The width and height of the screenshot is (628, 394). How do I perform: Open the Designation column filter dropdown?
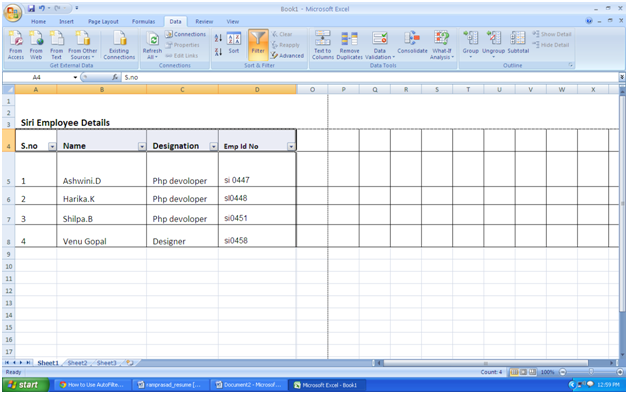click(213, 147)
